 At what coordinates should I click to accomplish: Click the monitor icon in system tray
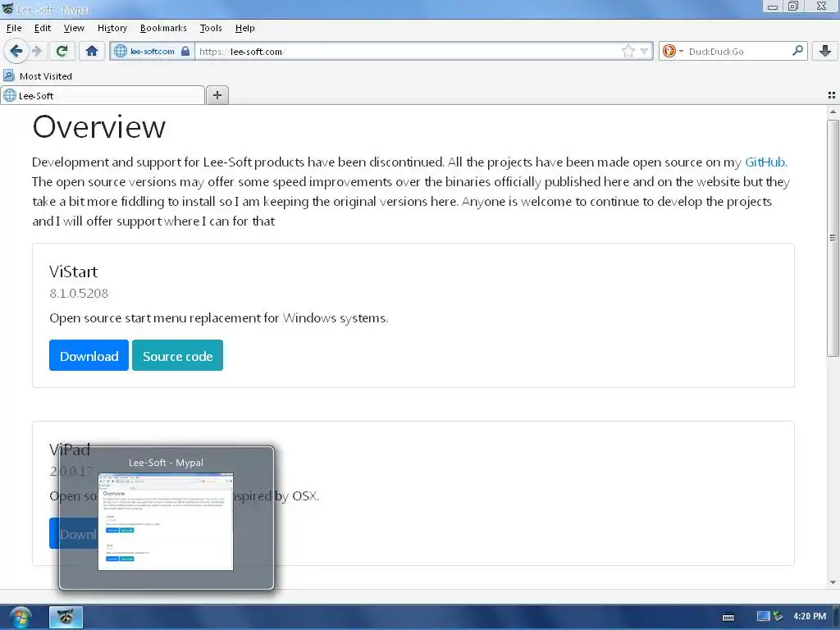point(763,616)
